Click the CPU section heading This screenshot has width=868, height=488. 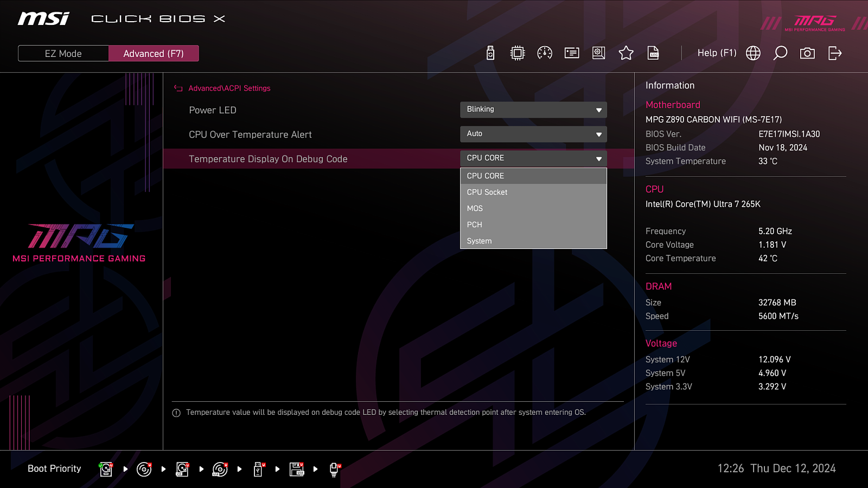pyautogui.click(x=654, y=189)
